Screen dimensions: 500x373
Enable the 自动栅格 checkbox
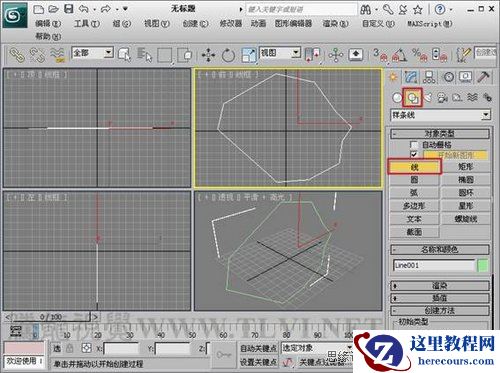414,145
